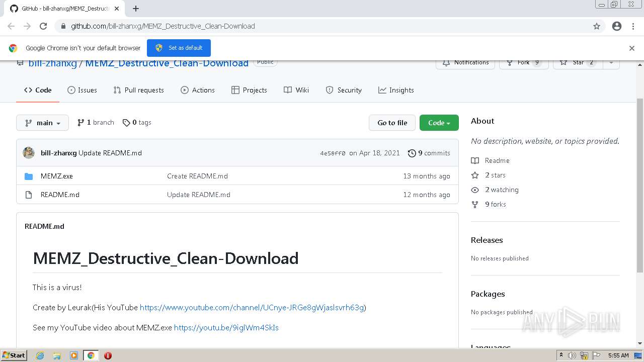Open the Chrome profile avatar icon
Image resolution: width=644 pixels, height=362 pixels.
617,26
